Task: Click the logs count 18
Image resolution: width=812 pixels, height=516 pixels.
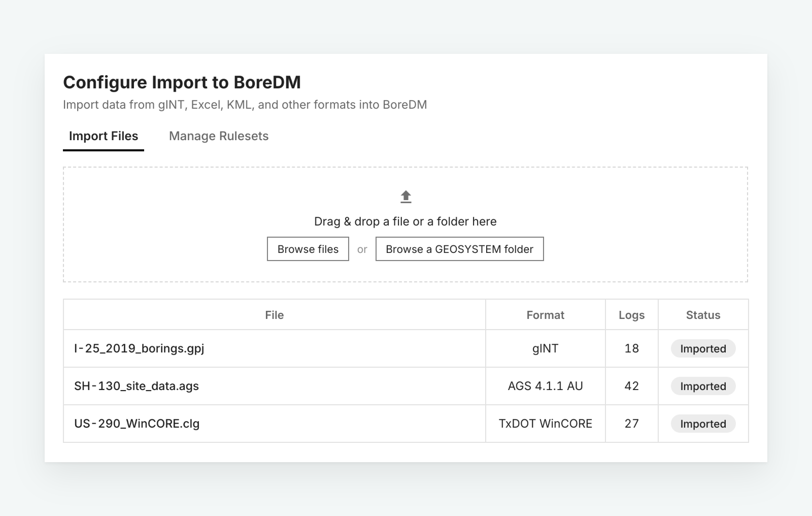Action: point(632,348)
